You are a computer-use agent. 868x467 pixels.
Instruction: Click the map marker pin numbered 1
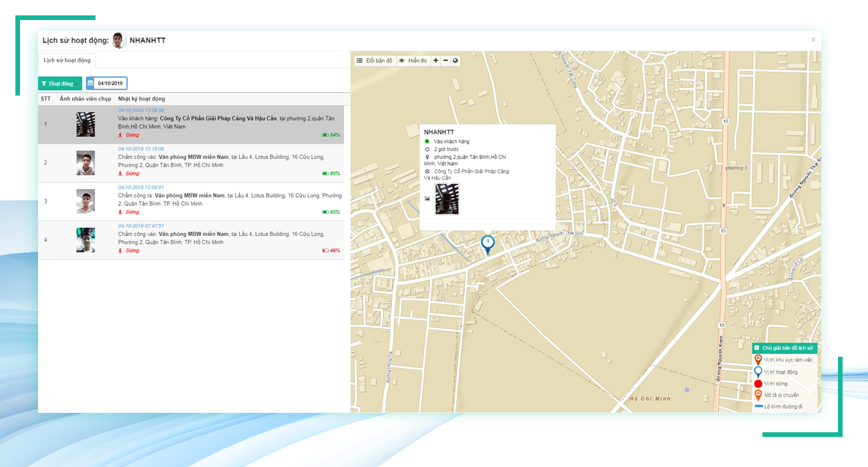pyautogui.click(x=488, y=244)
